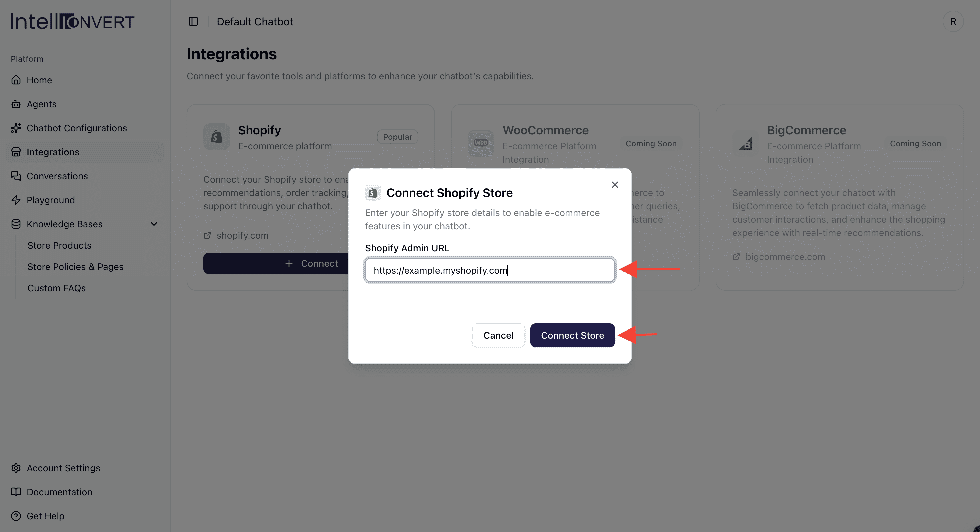Collapse the Knowledge Bases chevron
980x532 pixels.
click(154, 224)
